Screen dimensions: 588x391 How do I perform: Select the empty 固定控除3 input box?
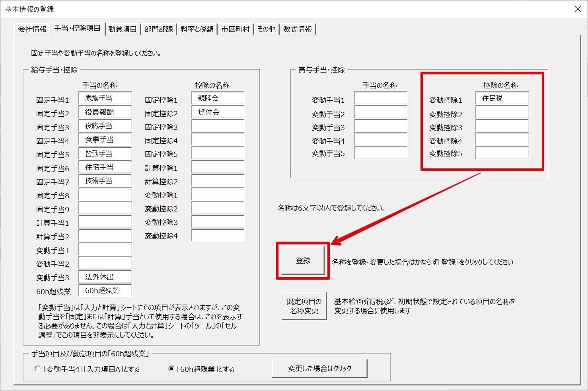coord(218,126)
